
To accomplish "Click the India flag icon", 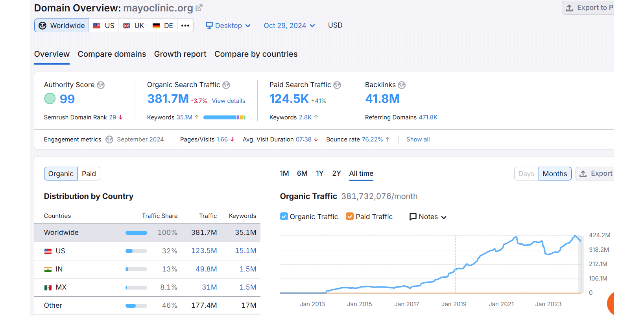I will 48,270.
